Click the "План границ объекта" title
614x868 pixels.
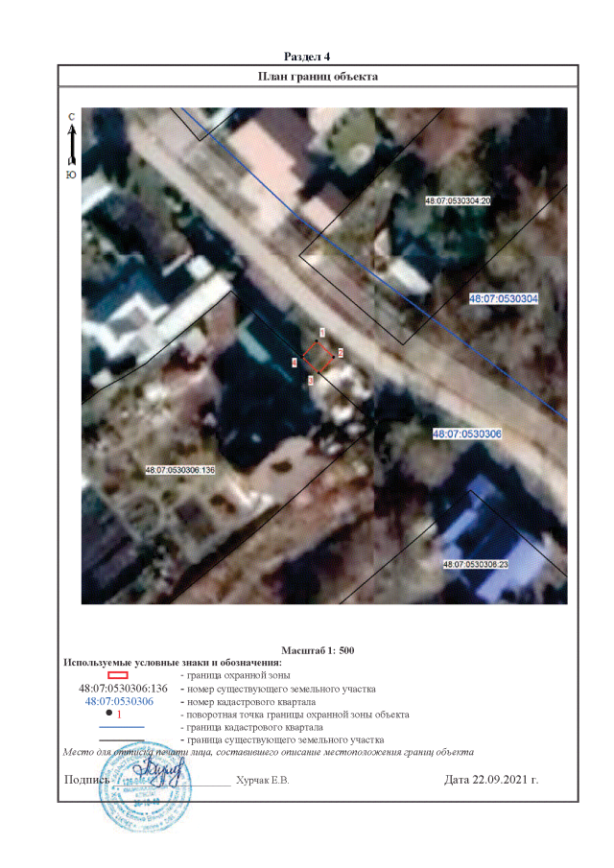[x=318, y=76]
